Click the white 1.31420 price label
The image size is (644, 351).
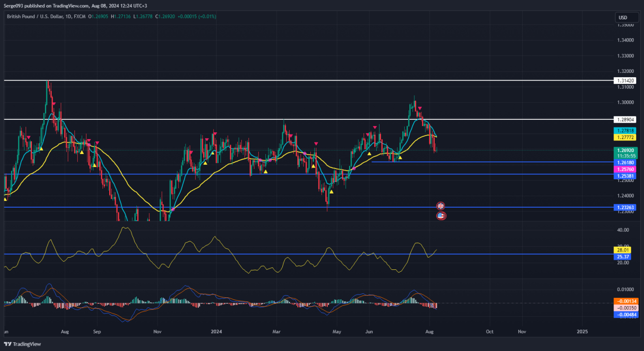[x=625, y=81]
